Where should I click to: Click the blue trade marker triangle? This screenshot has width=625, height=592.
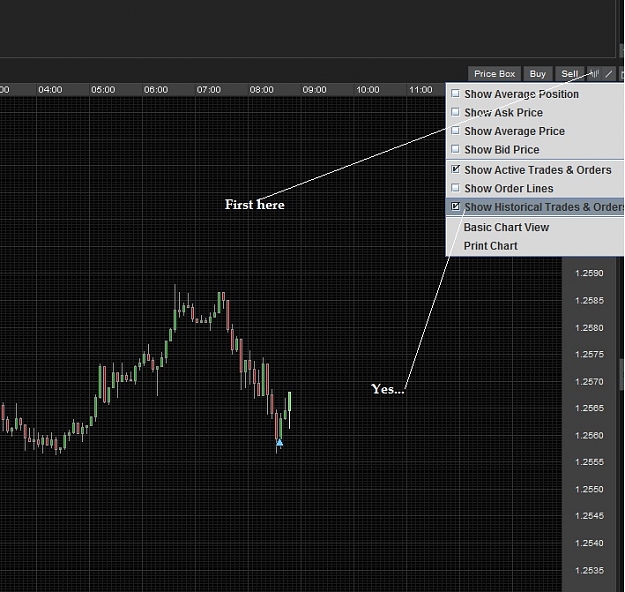point(279,442)
